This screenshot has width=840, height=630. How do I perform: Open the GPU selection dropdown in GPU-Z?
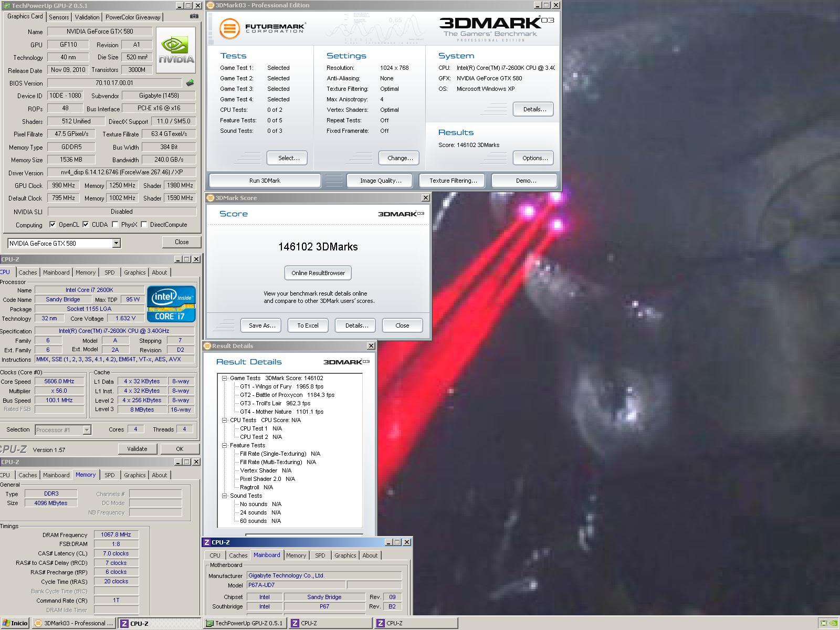click(x=116, y=243)
